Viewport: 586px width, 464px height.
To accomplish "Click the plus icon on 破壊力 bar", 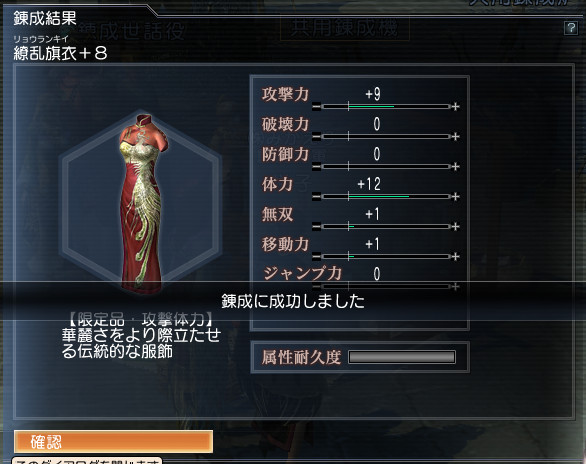I will [x=455, y=137].
